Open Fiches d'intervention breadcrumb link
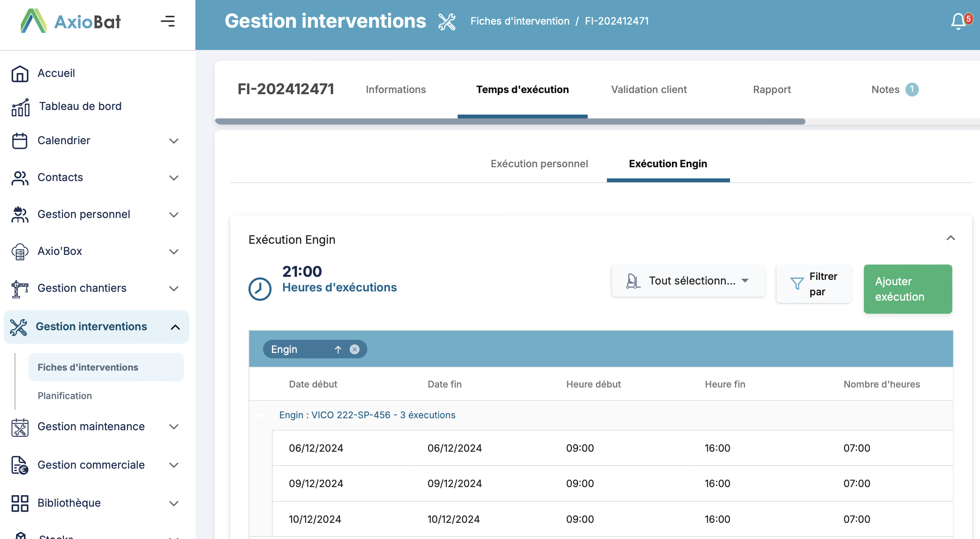 tap(520, 21)
